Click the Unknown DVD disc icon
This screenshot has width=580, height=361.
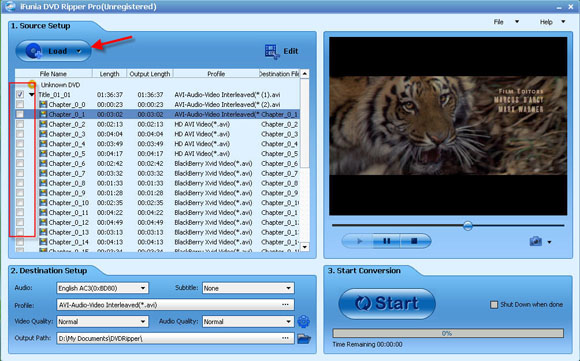point(33,85)
